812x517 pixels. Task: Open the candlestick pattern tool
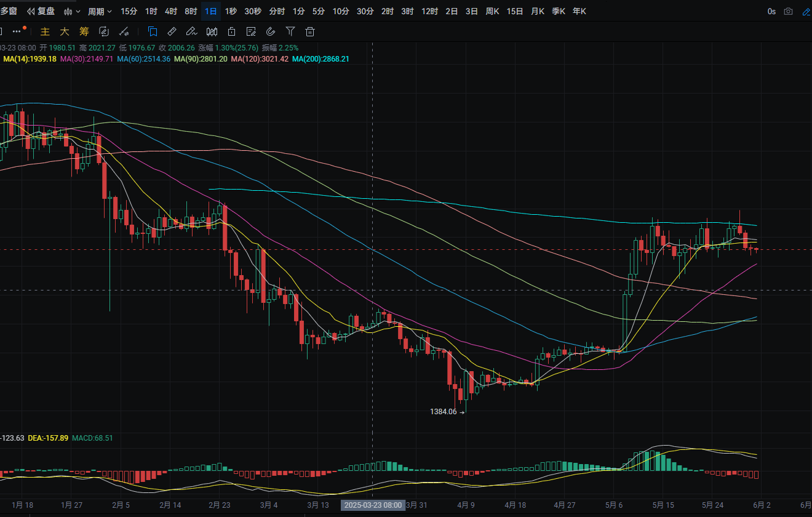tap(212, 31)
